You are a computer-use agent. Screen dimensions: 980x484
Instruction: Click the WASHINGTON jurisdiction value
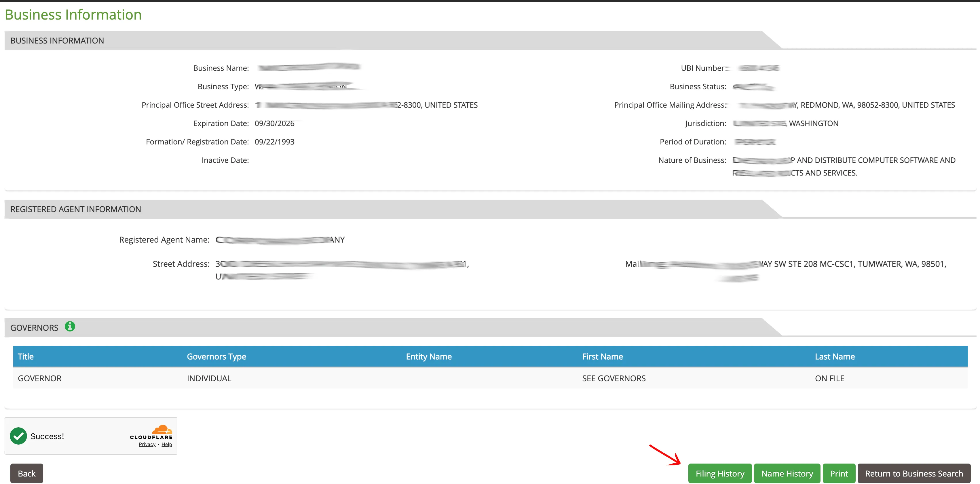click(813, 123)
